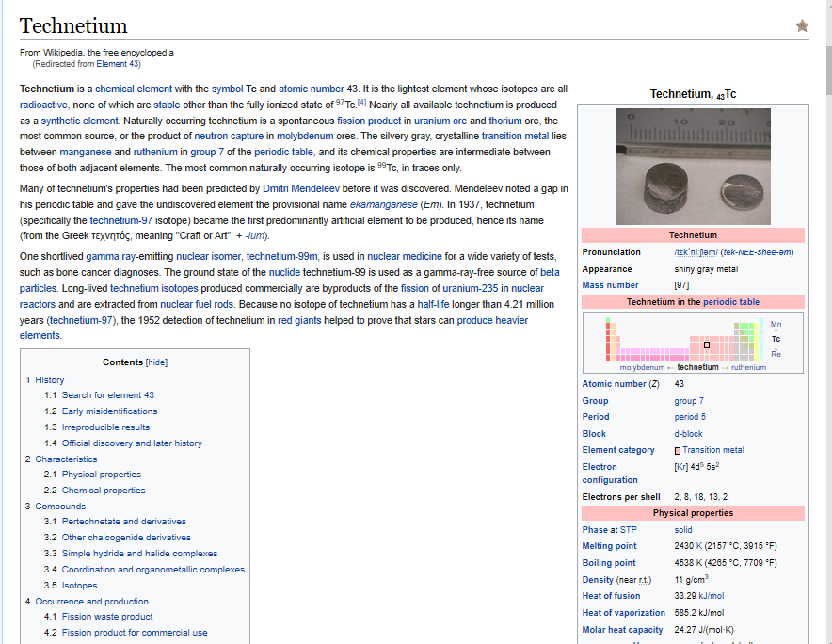Go to molybdenum in the infobox navigator
Viewport: 832px width, 644px height.
(642, 367)
